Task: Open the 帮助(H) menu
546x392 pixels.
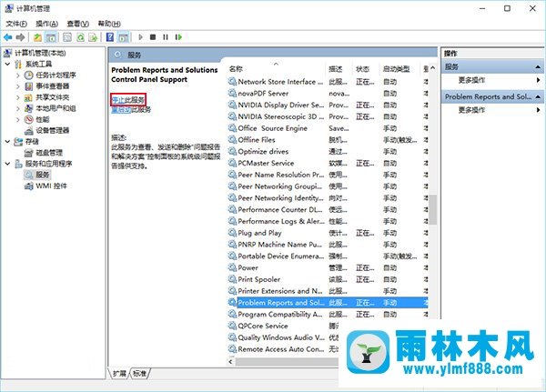Action: (109, 24)
